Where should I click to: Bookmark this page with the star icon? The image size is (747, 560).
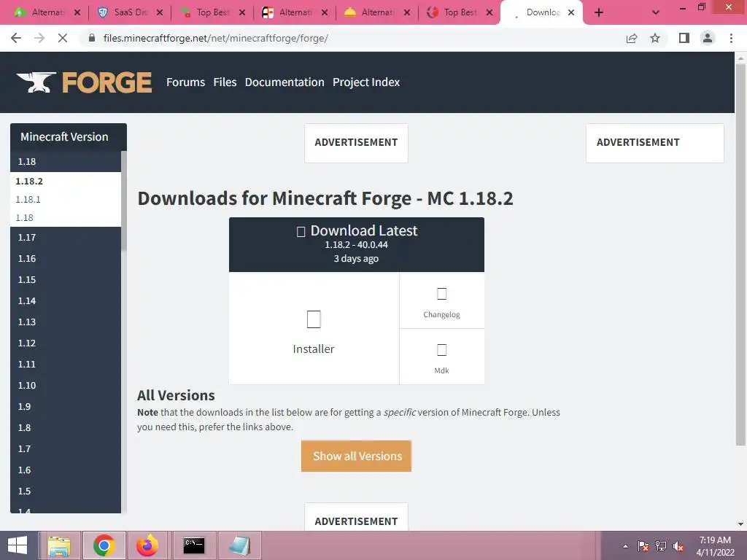(655, 38)
